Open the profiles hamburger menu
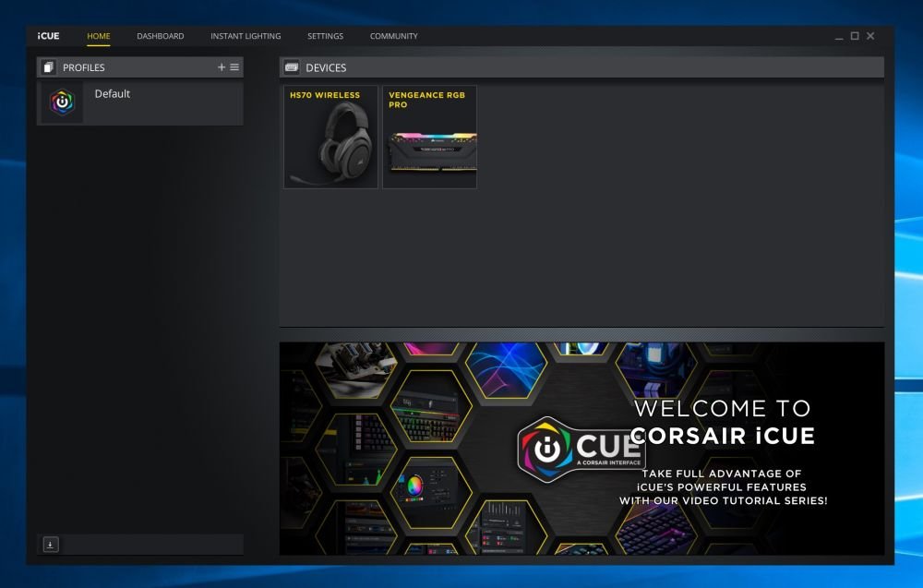Image resolution: width=923 pixels, height=588 pixels. [234, 67]
